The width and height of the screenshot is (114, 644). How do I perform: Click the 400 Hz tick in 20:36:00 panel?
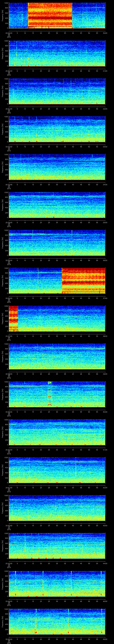click(x=7, y=283)
